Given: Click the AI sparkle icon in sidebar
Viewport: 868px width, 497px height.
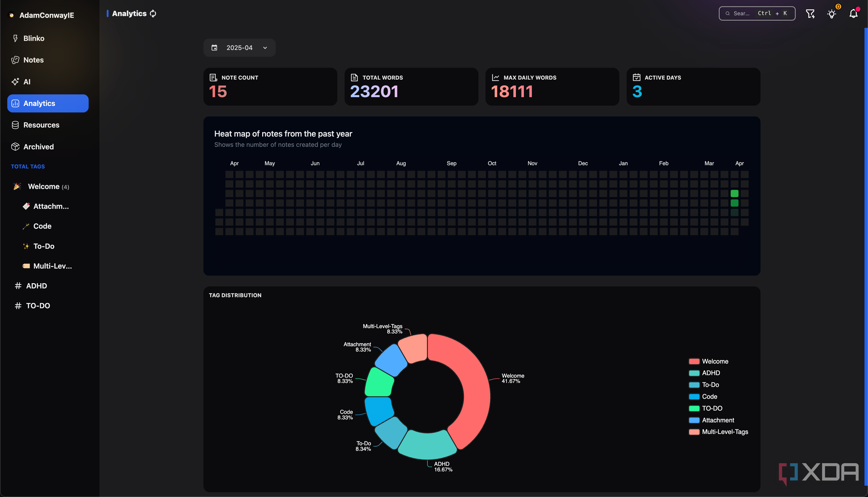Looking at the screenshot, I should (15, 82).
